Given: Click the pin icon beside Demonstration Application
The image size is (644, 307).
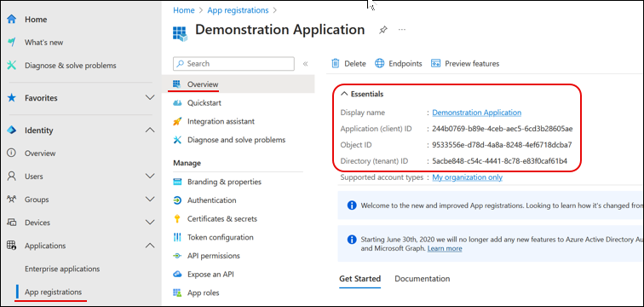Looking at the screenshot, I should (382, 30).
